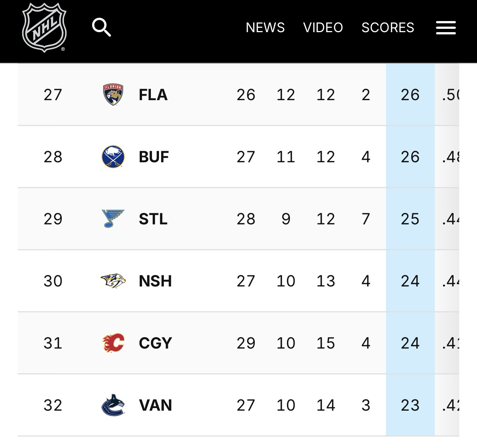Image resolution: width=477 pixels, height=448 pixels.
Task: Open the BUF team link
Action: click(154, 157)
